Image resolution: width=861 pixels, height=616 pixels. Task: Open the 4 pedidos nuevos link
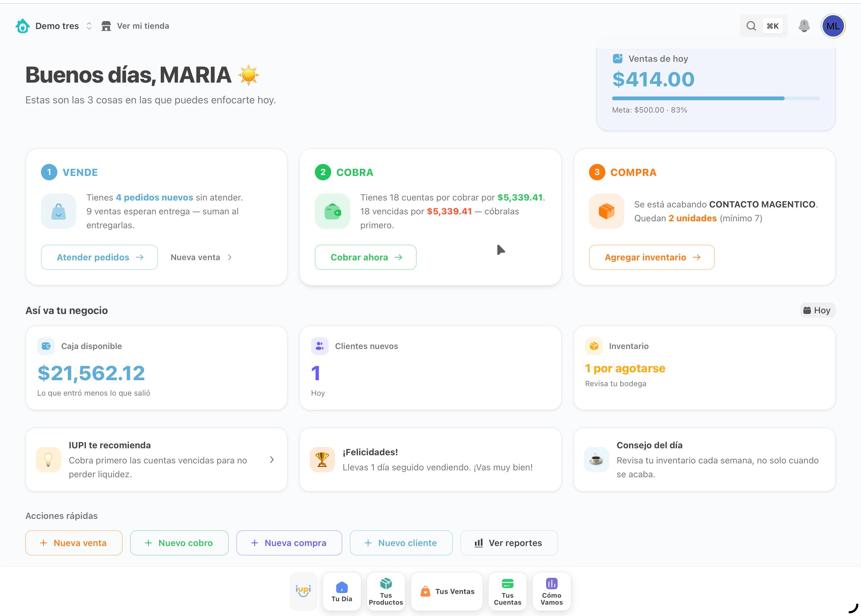coord(154,197)
